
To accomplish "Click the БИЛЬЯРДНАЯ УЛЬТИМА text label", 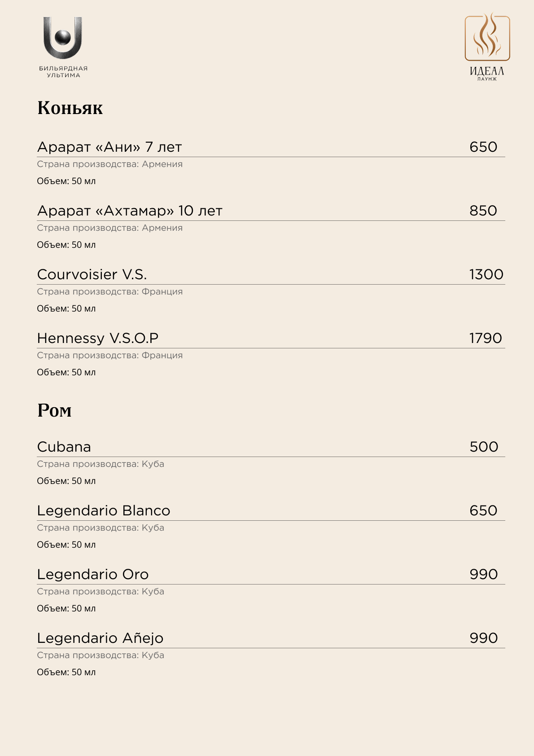I will click(63, 72).
